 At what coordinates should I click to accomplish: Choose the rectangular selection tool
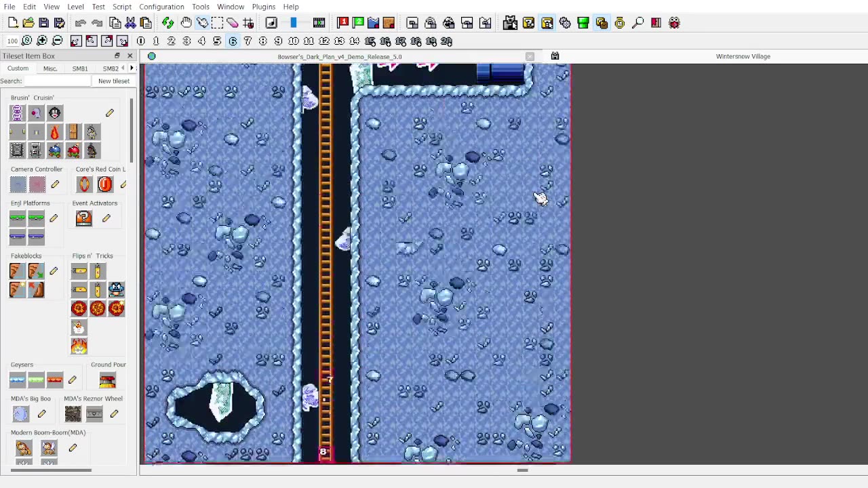coord(217,23)
